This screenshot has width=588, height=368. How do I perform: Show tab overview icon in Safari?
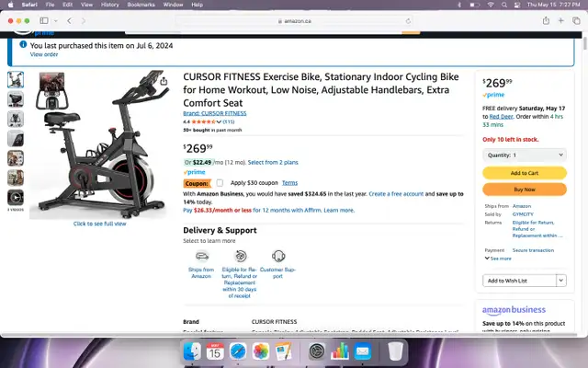point(576,20)
